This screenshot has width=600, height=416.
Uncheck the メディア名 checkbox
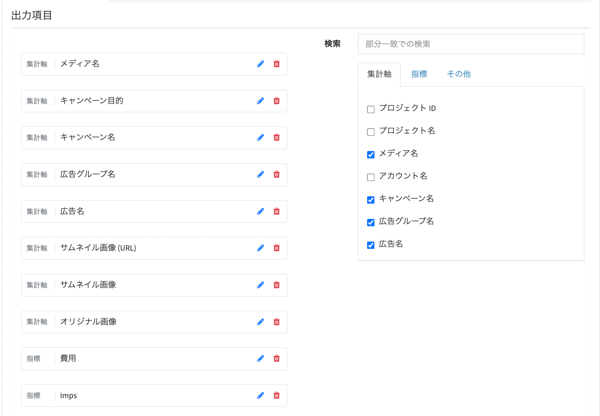click(370, 155)
